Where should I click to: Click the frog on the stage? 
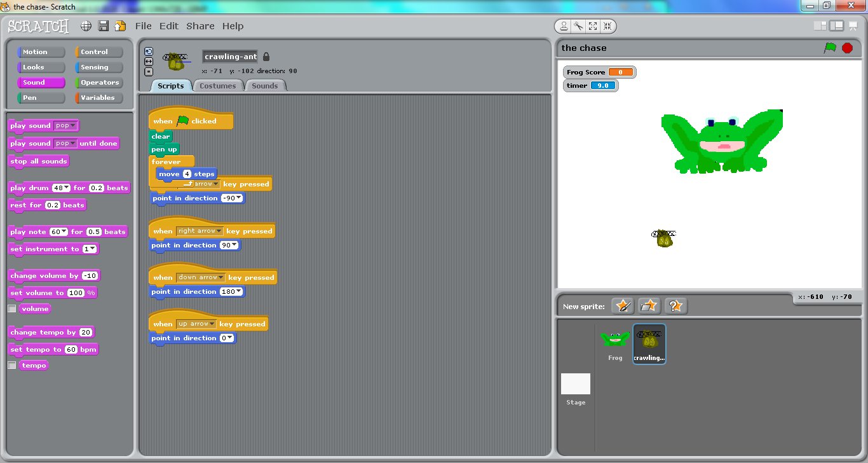coord(722,141)
